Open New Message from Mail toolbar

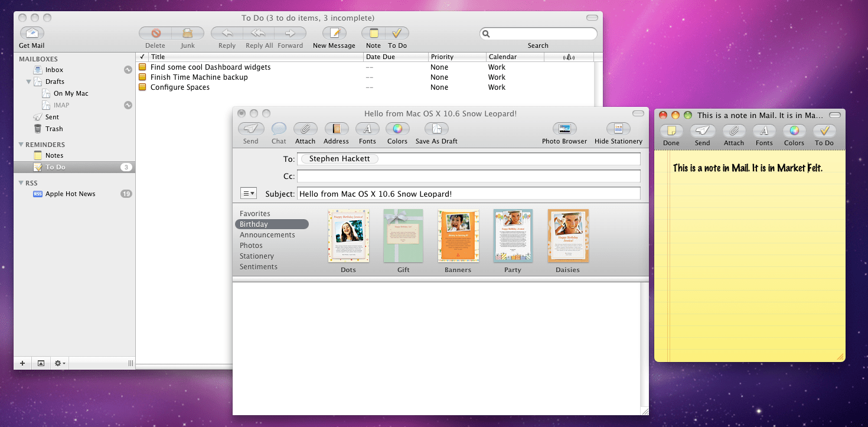click(334, 34)
